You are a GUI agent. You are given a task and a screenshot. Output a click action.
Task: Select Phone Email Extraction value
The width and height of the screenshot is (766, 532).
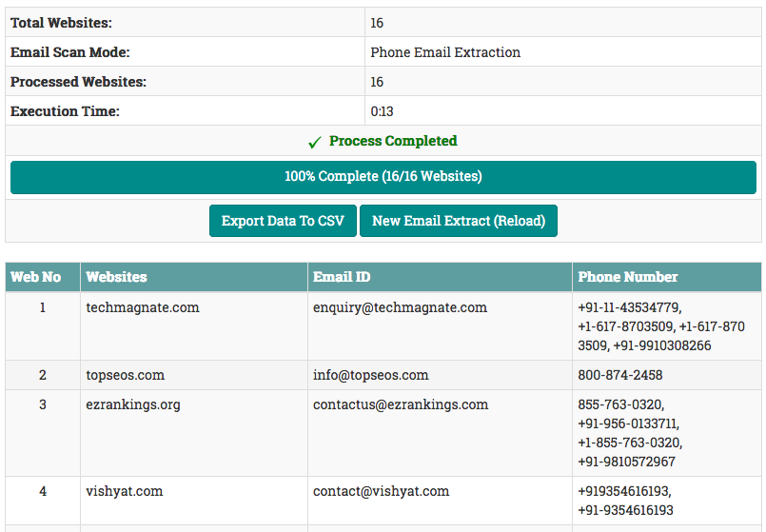coord(445,52)
